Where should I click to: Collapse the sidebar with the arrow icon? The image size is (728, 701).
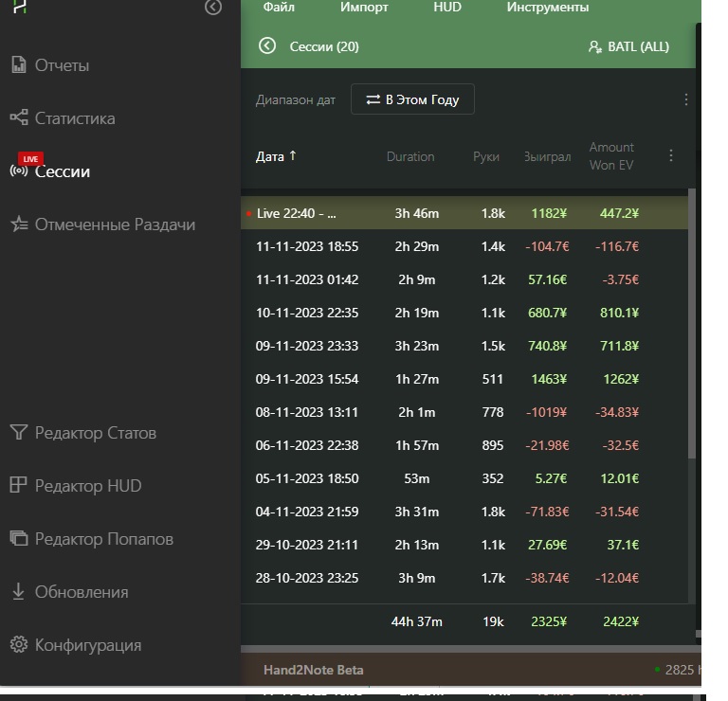coord(213,7)
